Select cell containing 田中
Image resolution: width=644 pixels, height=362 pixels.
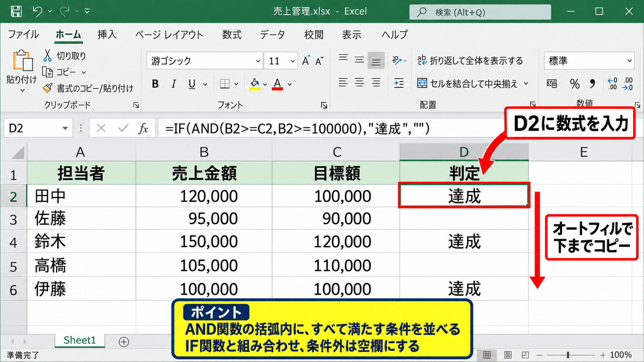(x=81, y=196)
